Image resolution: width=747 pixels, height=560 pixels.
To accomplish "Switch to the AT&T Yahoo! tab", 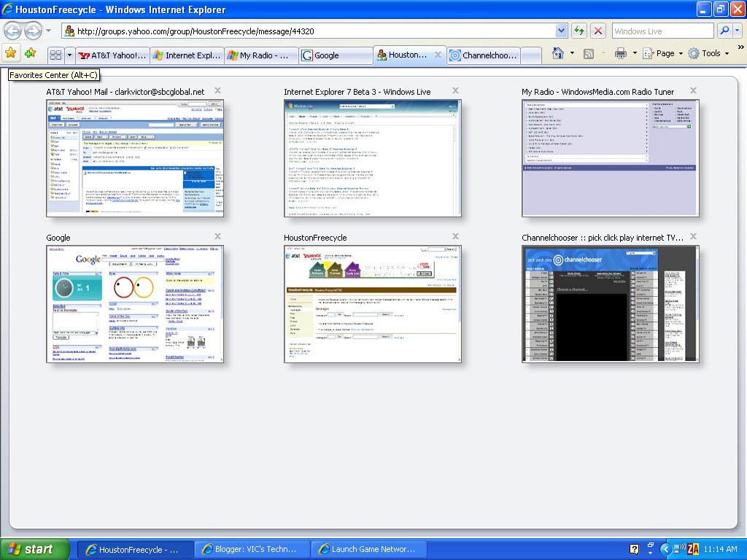I will coord(112,55).
